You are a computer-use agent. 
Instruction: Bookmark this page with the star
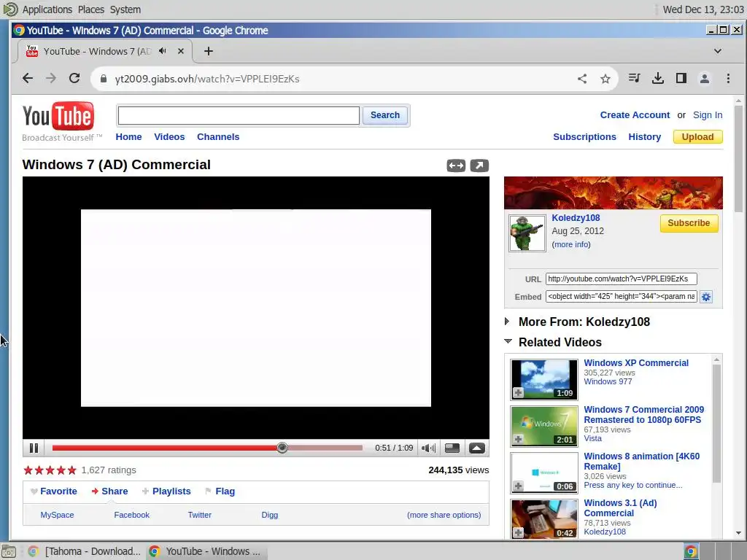(605, 79)
